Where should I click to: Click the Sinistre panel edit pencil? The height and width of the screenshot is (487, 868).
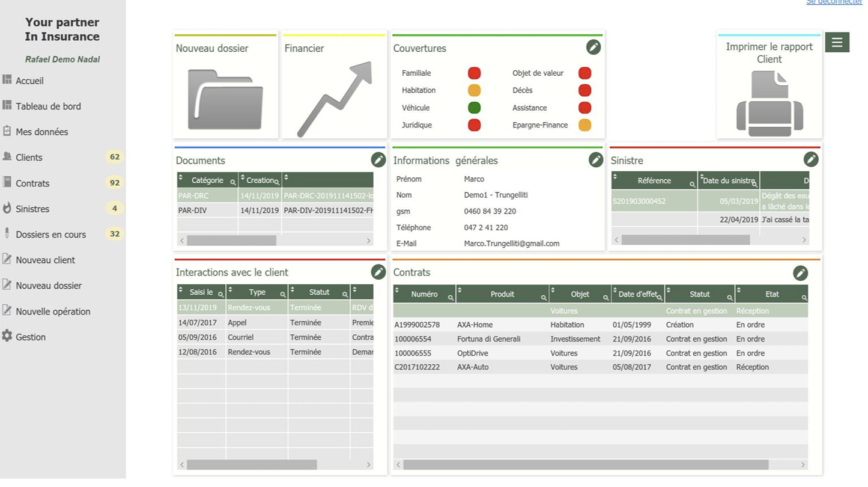pos(810,159)
